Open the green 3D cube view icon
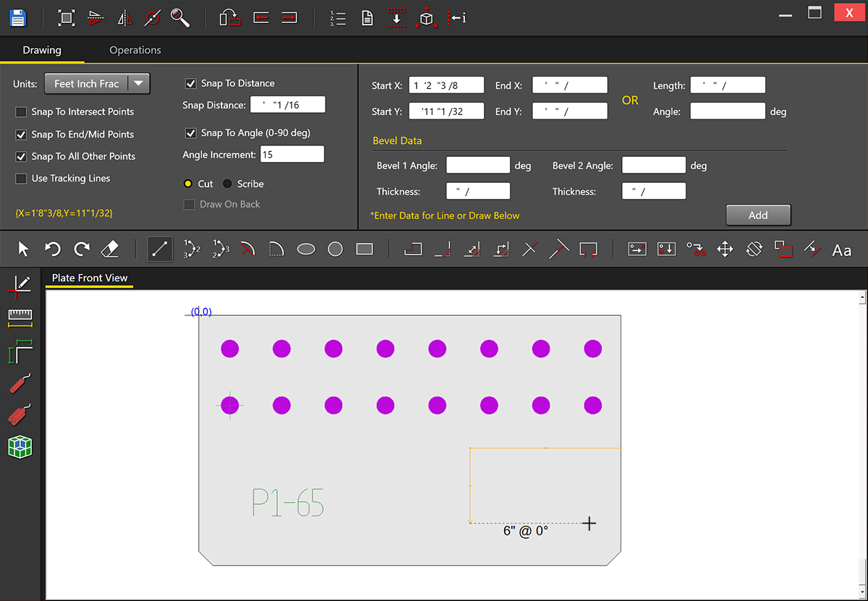 tap(20, 447)
